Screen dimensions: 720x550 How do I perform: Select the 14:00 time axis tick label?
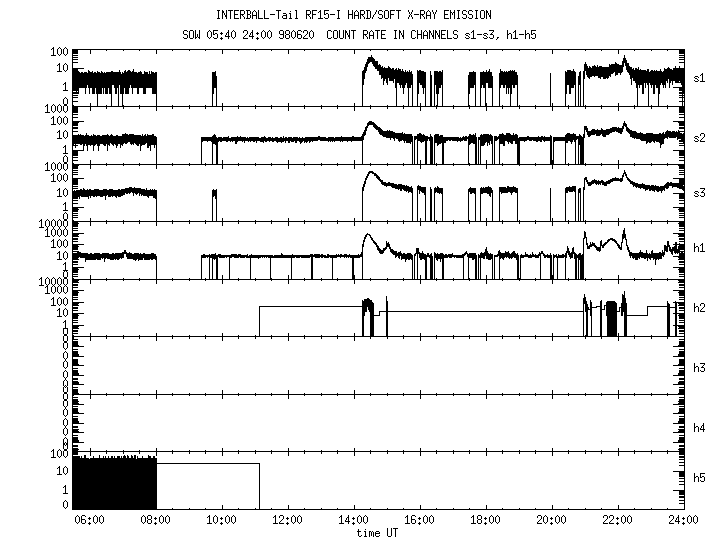pyautogui.click(x=353, y=521)
